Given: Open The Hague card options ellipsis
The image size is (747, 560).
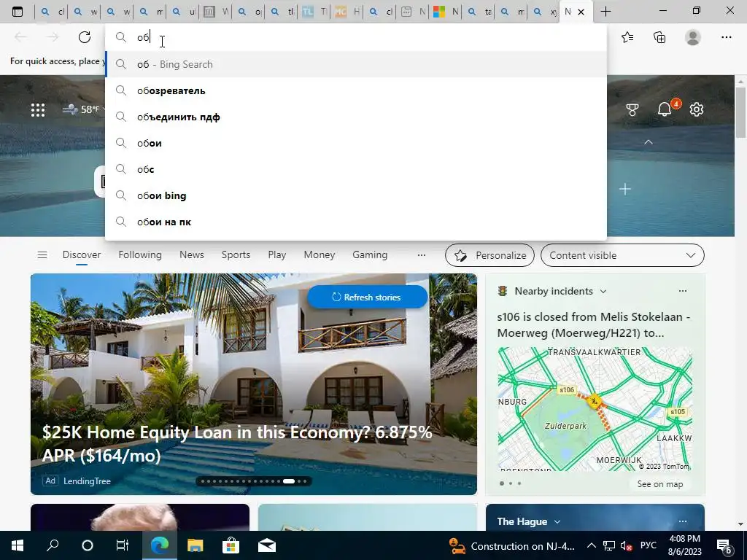Looking at the screenshot, I should tap(683, 521).
